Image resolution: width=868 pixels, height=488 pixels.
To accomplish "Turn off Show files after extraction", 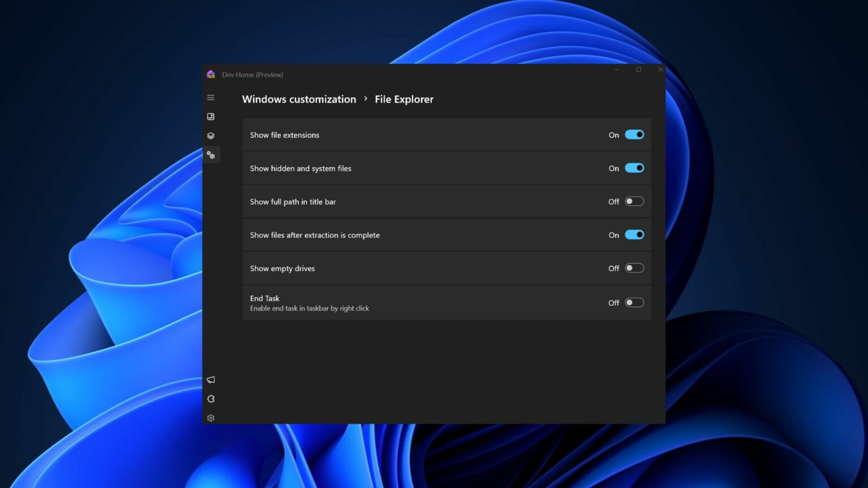I will 634,234.
